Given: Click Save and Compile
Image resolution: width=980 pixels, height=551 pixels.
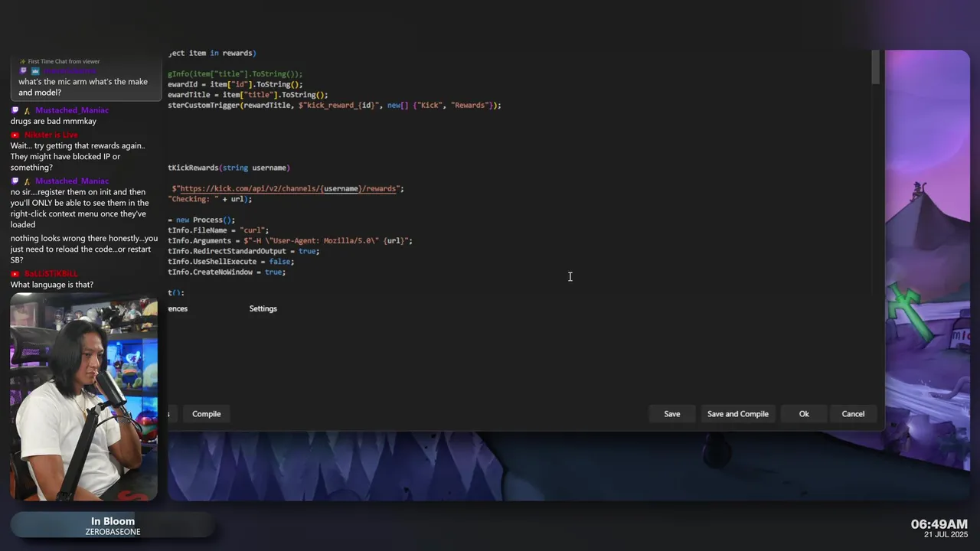Looking at the screenshot, I should coord(738,414).
